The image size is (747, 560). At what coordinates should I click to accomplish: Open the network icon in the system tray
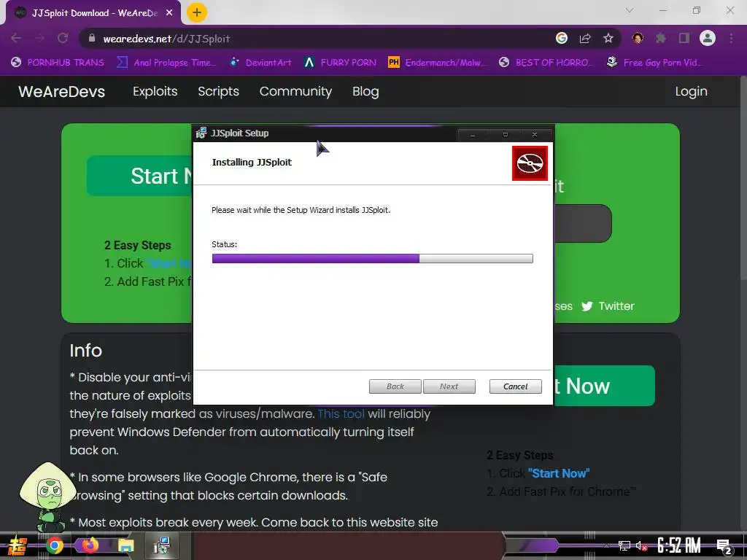pos(624,545)
